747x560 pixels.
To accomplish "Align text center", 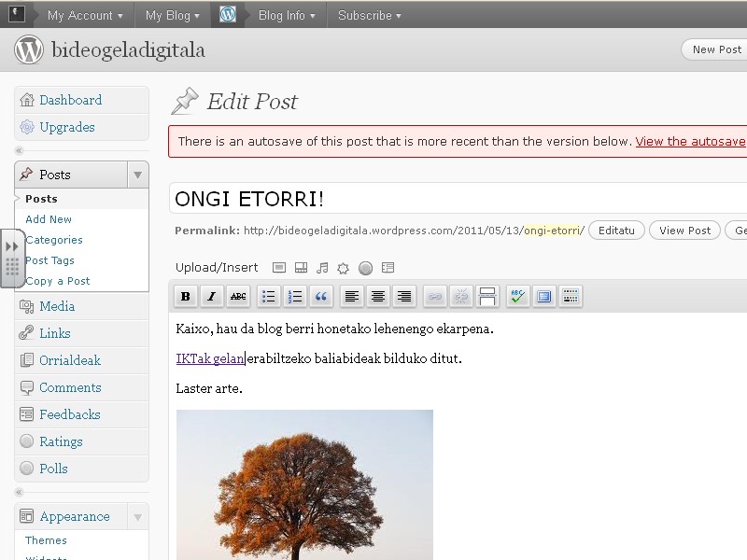I will point(378,296).
